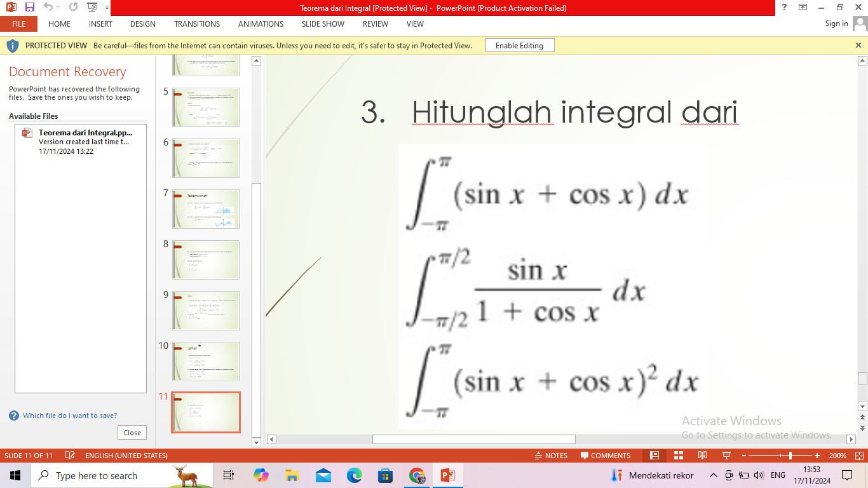Viewport: 868px width, 488px height.
Task: Click horizontal scrollbar left arrow
Action: (x=271, y=439)
